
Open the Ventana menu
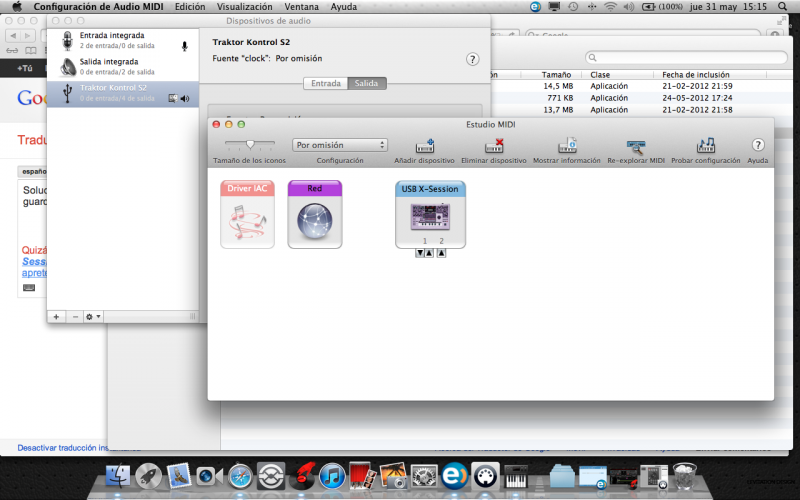pos(302,7)
